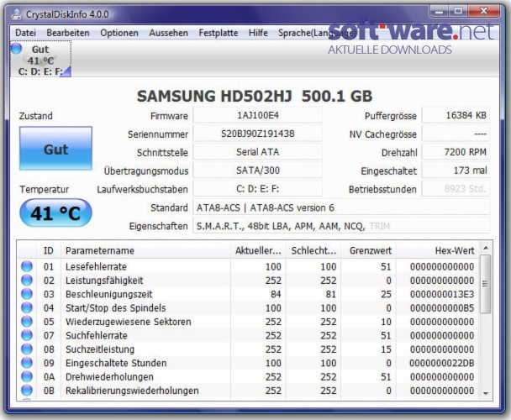Select the Wiederzugewiesene Sektoren row

[x=248, y=322]
